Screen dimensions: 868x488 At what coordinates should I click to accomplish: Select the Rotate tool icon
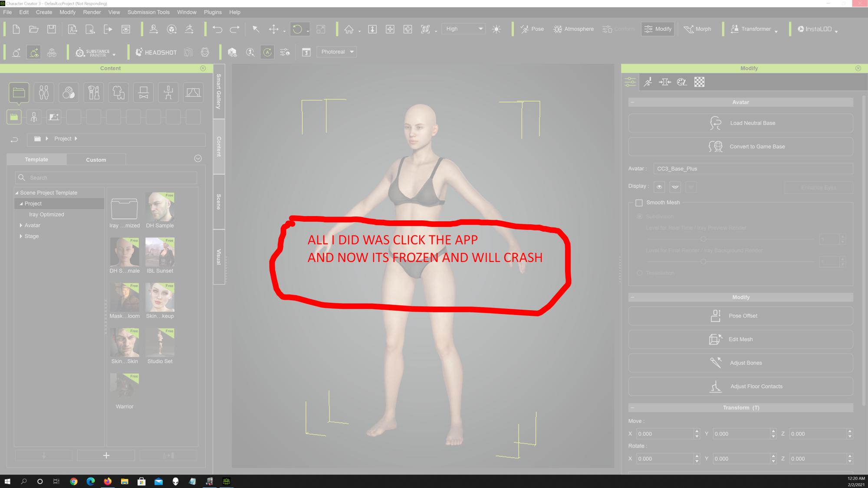297,29
